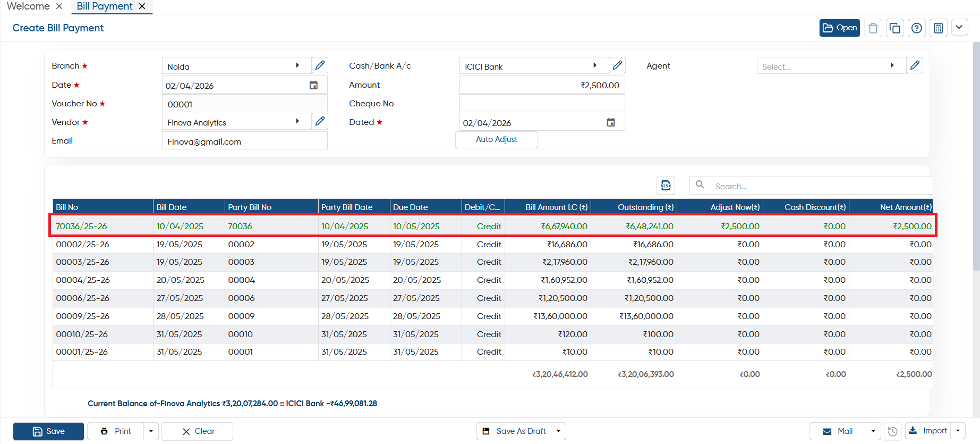Close the Bill Payment tab
The width and height of the screenshot is (980, 444).
pyautogui.click(x=142, y=6)
